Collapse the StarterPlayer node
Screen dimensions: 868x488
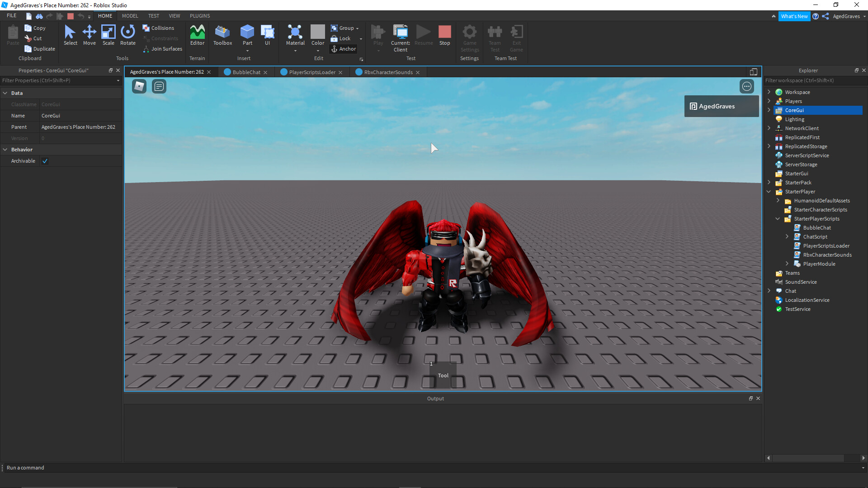click(769, 192)
